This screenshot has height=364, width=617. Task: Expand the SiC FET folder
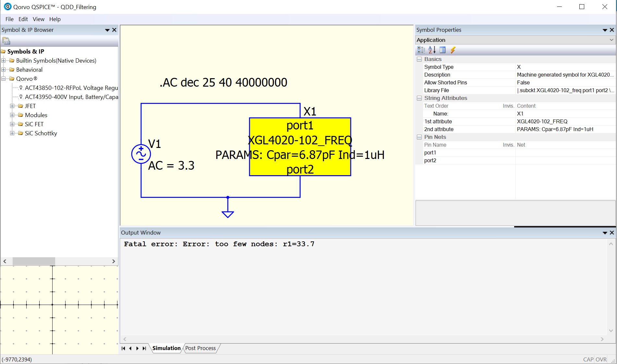tap(12, 124)
